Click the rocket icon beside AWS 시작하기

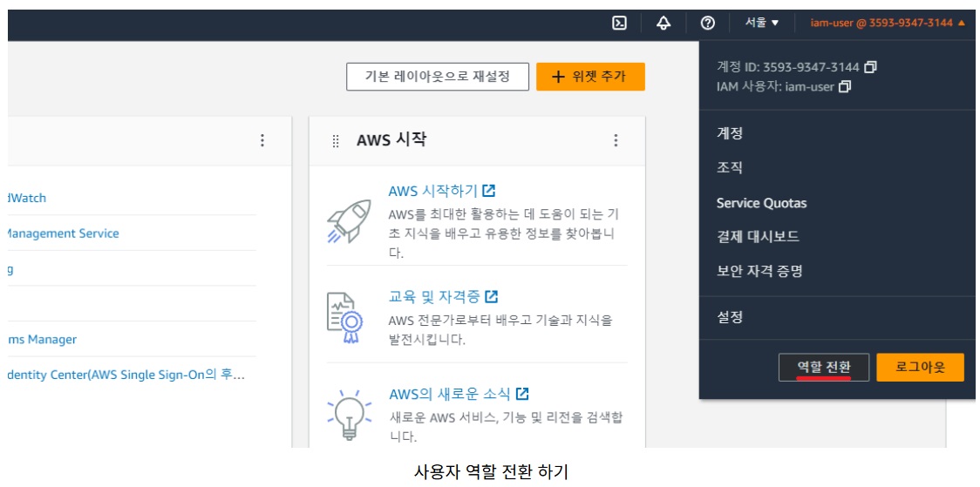[350, 221]
